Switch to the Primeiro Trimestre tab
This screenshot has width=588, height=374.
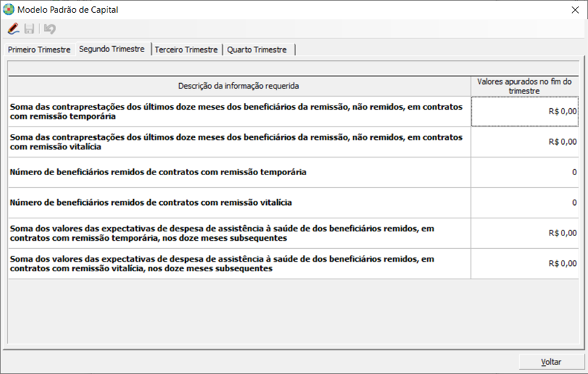click(x=39, y=50)
